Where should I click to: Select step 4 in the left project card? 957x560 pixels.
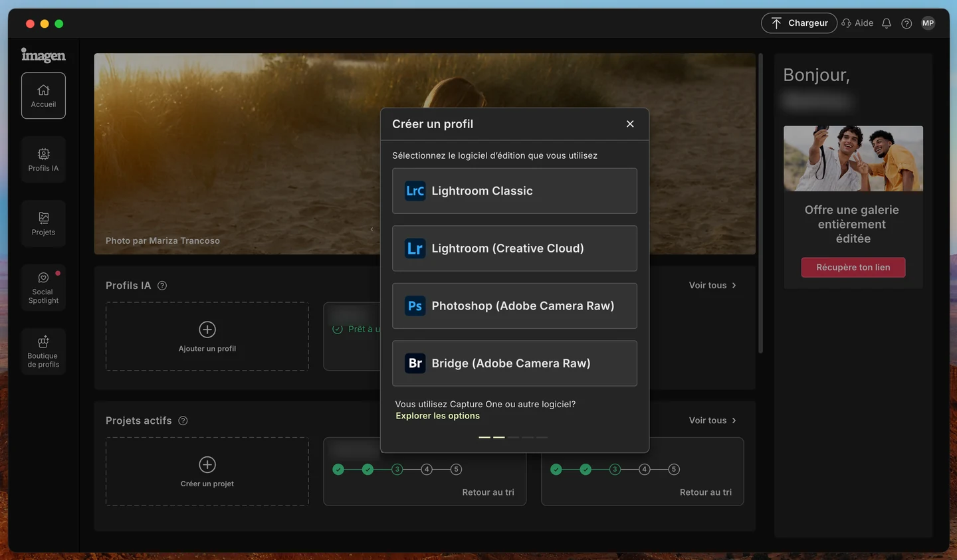(427, 470)
